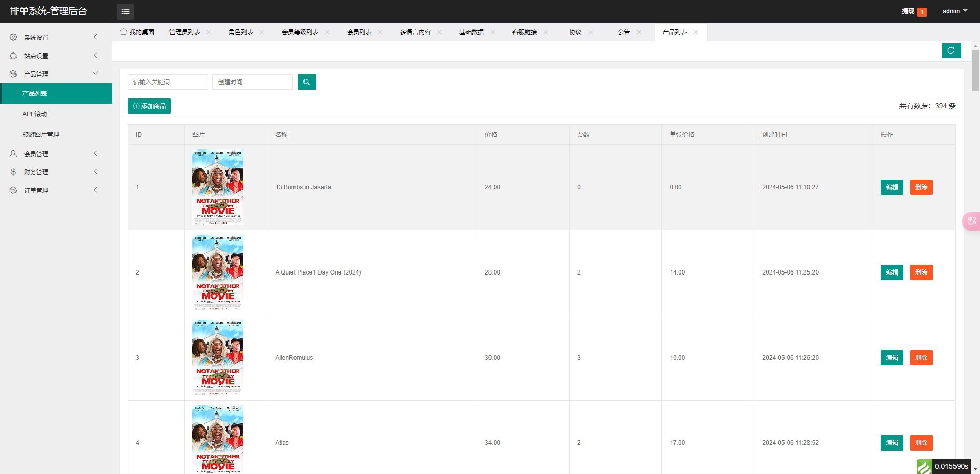The height and width of the screenshot is (474, 980).
Task: Click the green refresh icon button
Action: coord(951,51)
